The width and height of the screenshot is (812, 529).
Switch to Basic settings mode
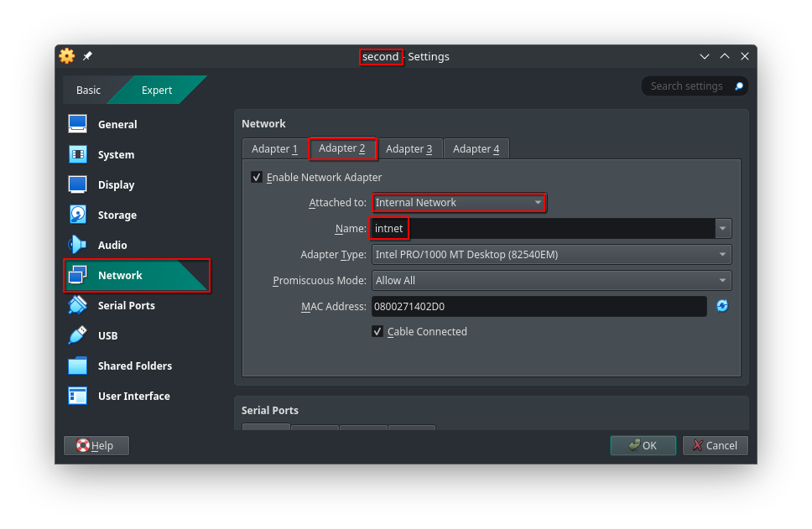tap(88, 91)
